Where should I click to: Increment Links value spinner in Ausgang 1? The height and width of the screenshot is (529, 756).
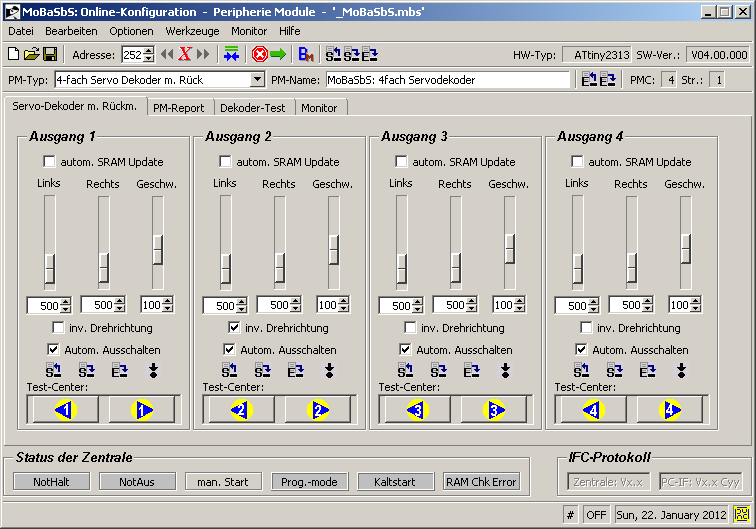(66, 301)
